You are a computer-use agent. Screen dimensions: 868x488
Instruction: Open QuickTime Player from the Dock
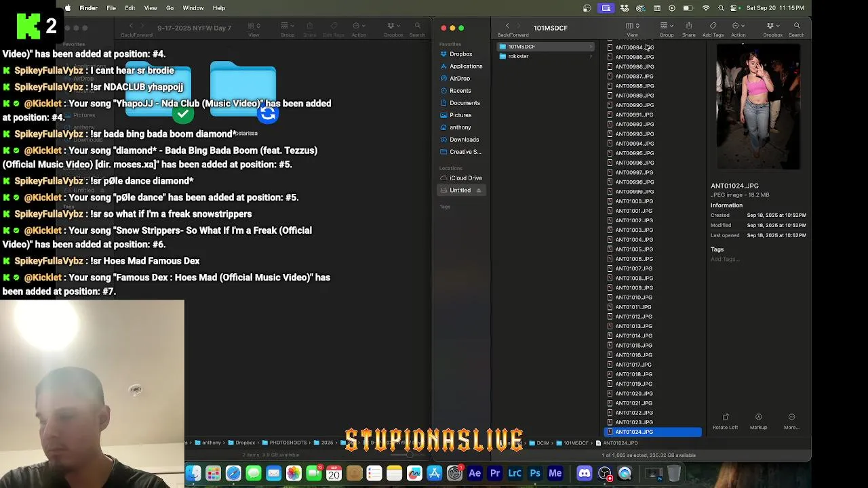pyautogui.click(x=625, y=473)
